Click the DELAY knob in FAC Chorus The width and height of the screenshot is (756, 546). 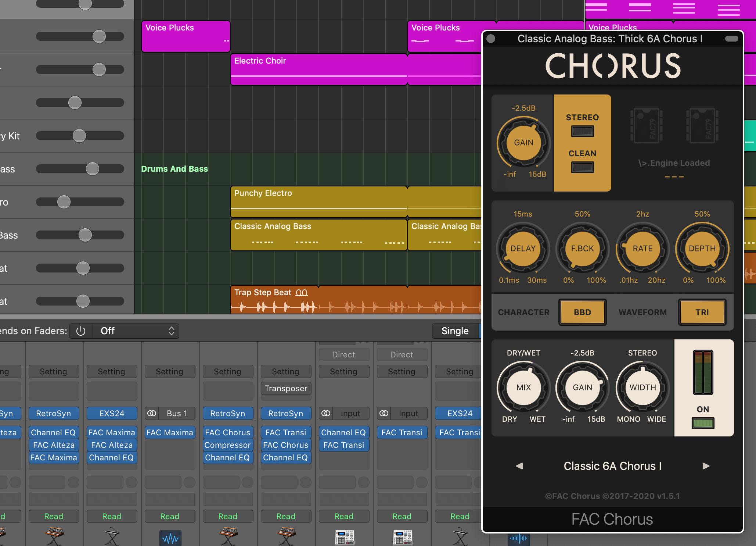[x=523, y=249]
